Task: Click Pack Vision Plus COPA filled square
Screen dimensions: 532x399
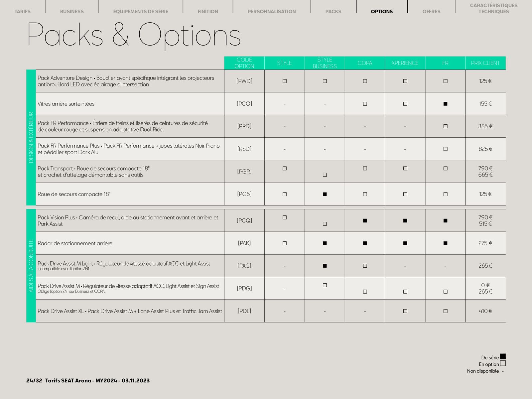Action: [x=365, y=220]
